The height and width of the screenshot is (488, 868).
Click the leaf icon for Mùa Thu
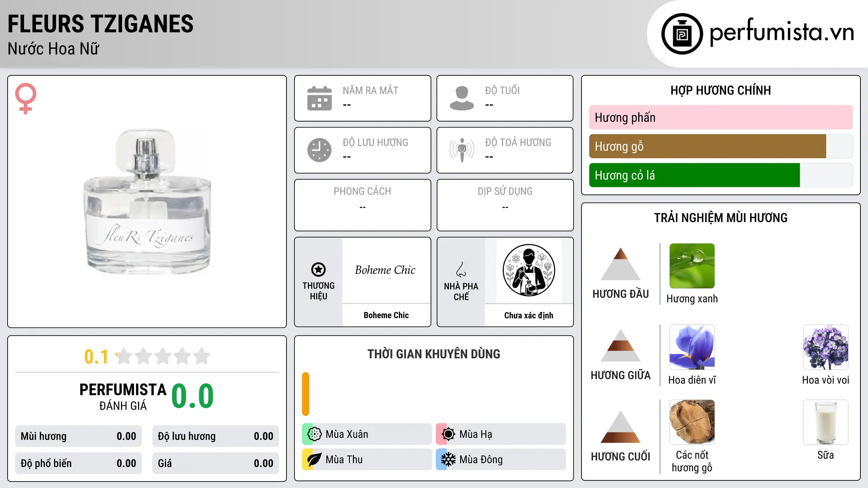coord(314,460)
